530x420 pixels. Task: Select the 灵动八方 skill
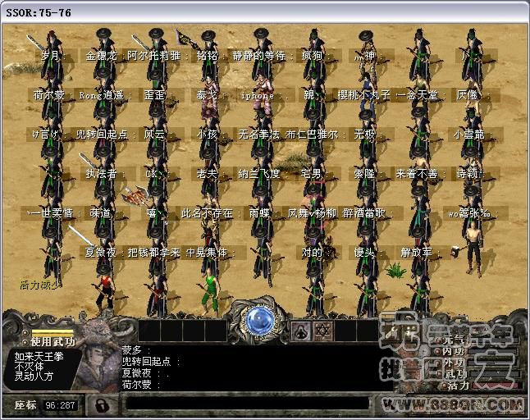click(34, 376)
